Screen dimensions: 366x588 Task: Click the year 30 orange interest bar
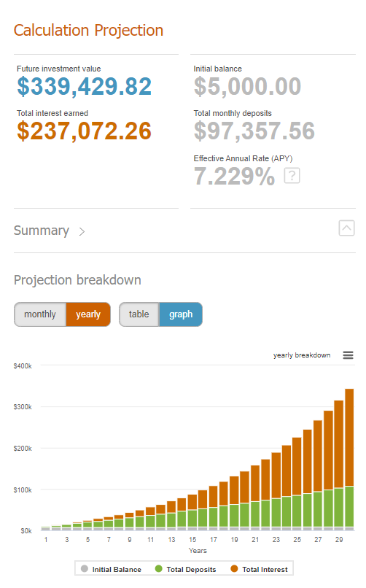pyautogui.click(x=349, y=437)
